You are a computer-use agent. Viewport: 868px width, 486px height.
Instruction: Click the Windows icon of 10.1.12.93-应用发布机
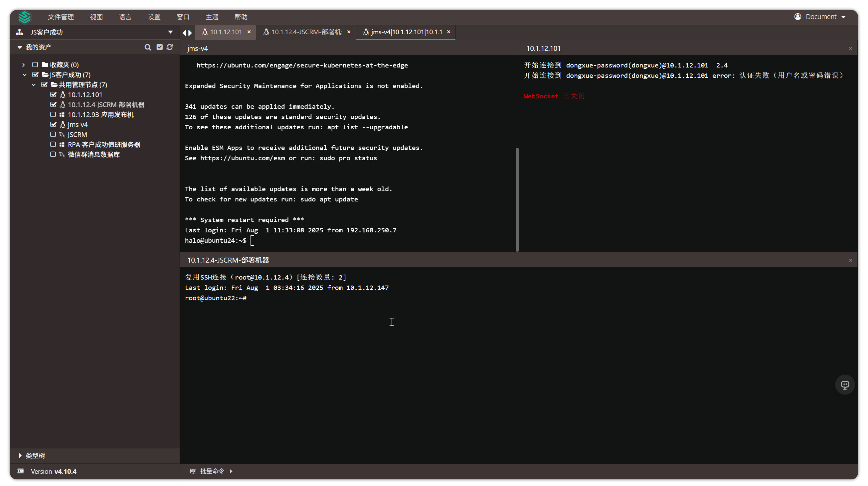[62, 114]
